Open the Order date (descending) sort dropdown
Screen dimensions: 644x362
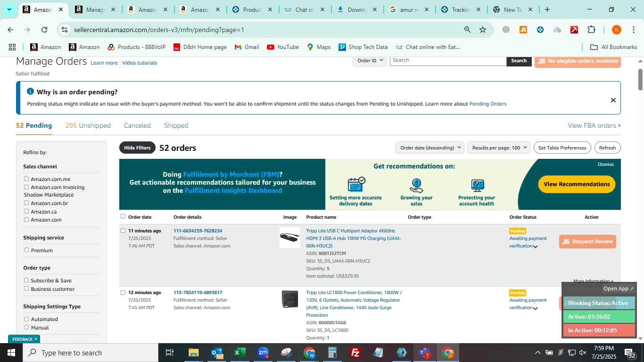[430, 148]
